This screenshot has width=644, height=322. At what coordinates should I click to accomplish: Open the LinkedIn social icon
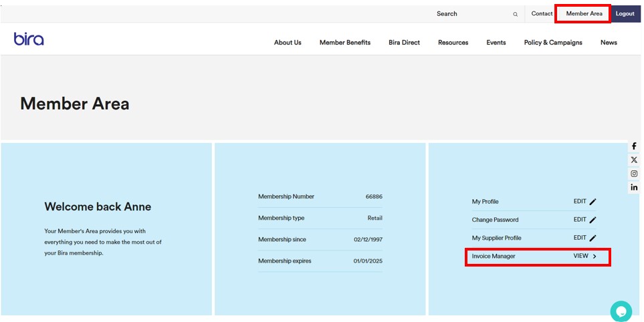tap(634, 188)
